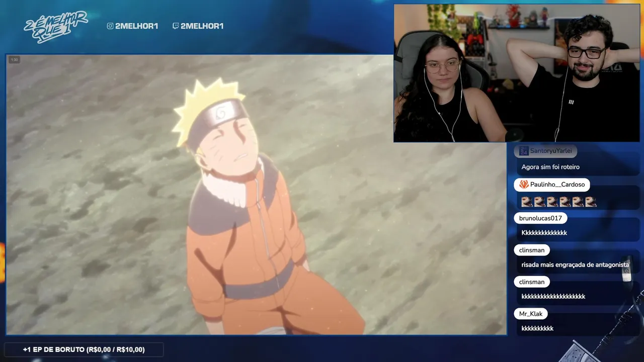Open the Twitch handle 2MELHOR1 text

click(202, 26)
